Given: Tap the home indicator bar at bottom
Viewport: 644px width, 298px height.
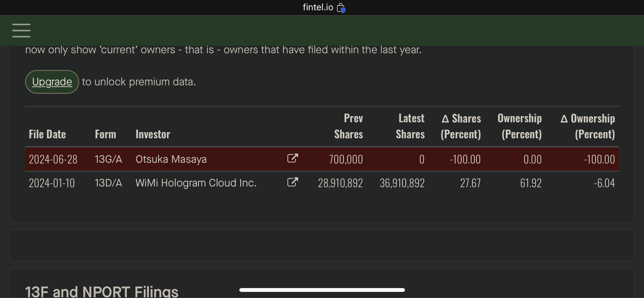Looking at the screenshot, I should pos(322,290).
